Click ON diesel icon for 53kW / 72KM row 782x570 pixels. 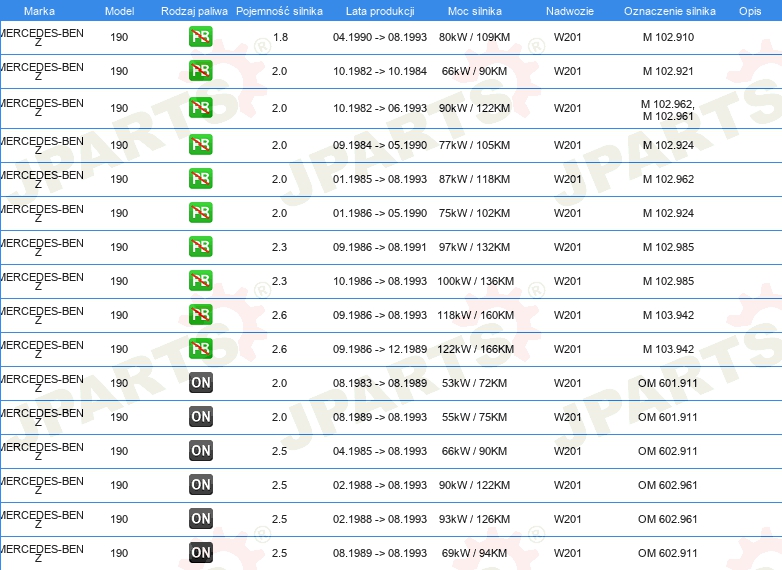(200, 382)
